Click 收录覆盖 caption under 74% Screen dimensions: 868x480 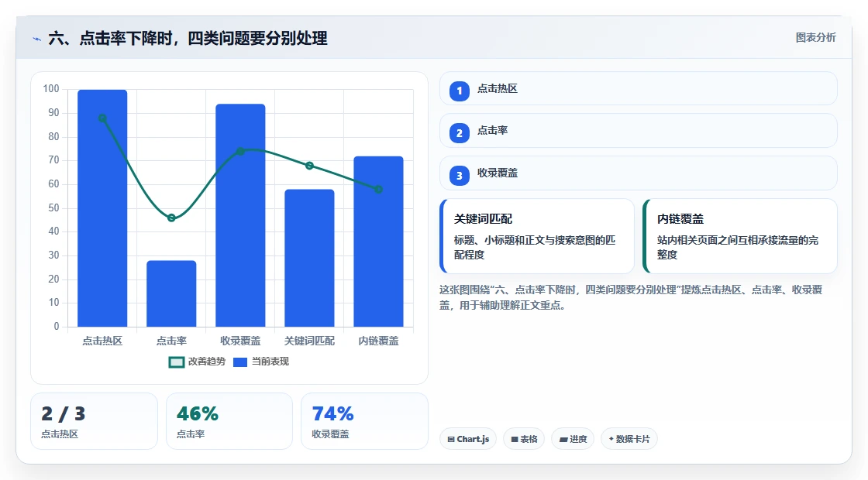(x=330, y=434)
